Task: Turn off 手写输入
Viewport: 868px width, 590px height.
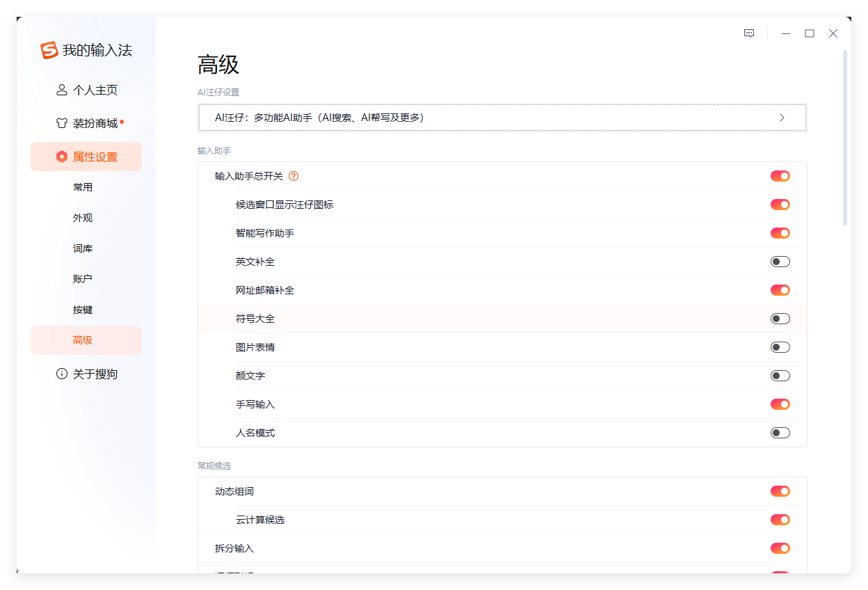Action: (x=780, y=404)
